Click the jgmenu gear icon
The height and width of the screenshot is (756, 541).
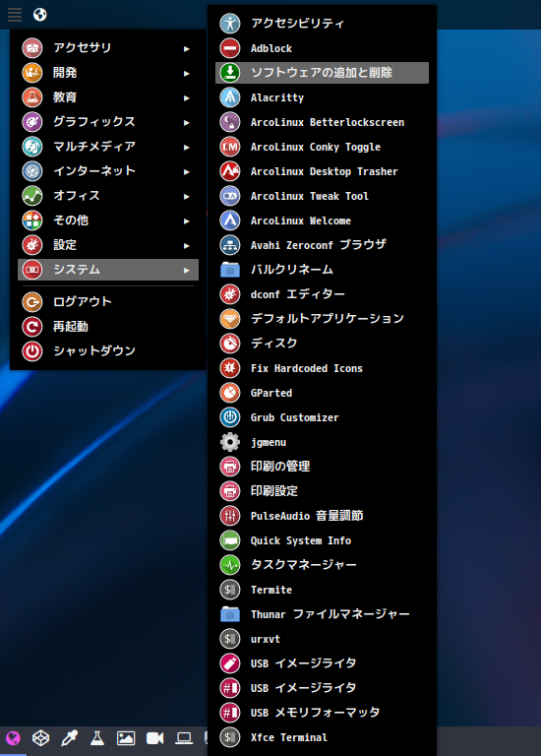230,442
